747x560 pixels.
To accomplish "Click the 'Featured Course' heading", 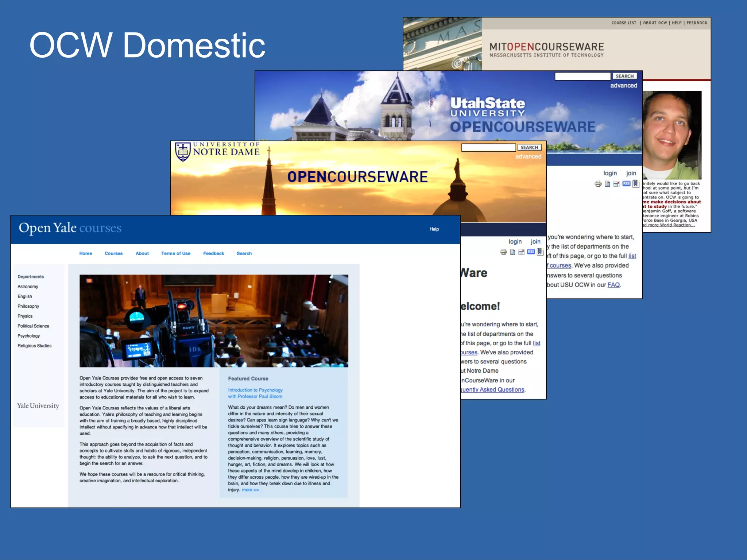I will click(248, 379).
